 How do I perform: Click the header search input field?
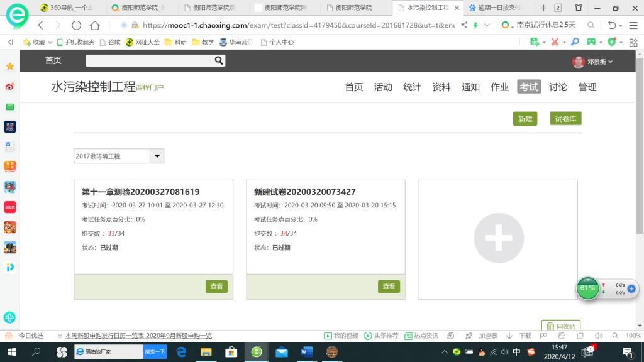coord(148,61)
